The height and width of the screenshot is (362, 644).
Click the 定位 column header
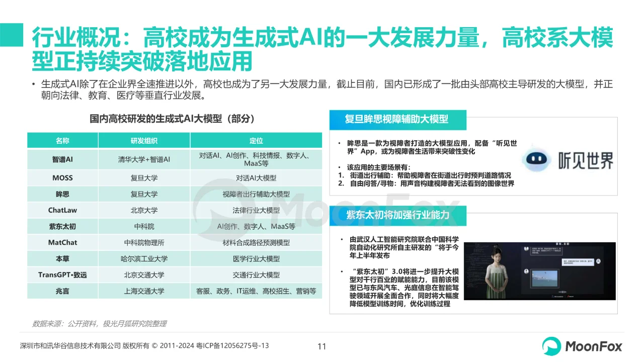click(256, 141)
